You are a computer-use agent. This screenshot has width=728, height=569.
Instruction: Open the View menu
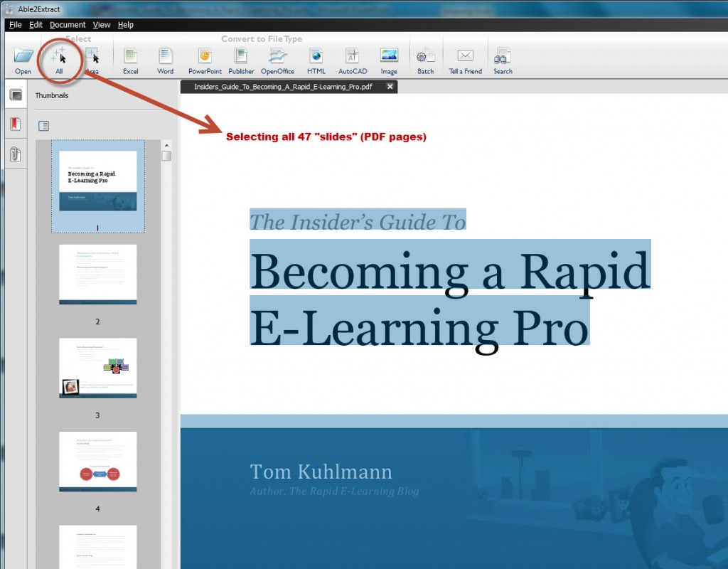pyautogui.click(x=101, y=25)
